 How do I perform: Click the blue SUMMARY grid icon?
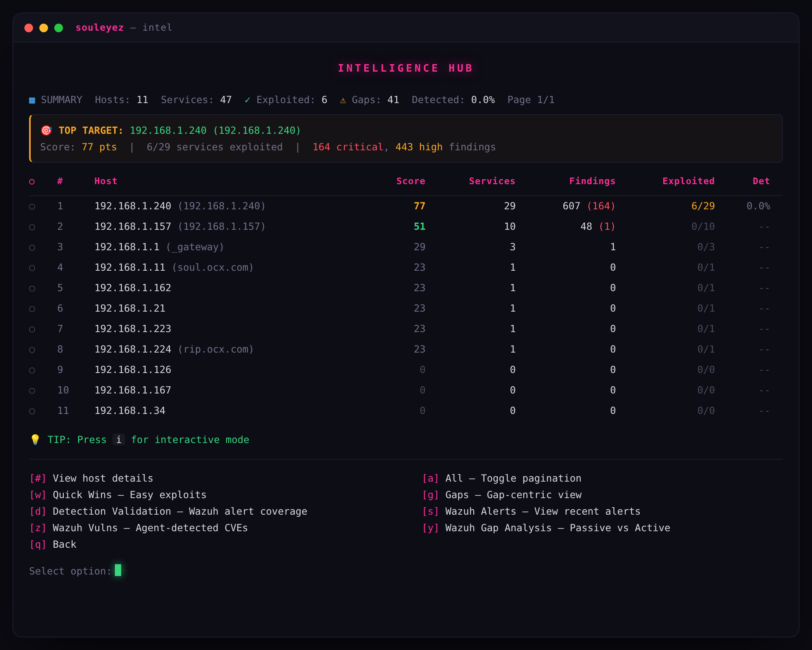pos(32,100)
